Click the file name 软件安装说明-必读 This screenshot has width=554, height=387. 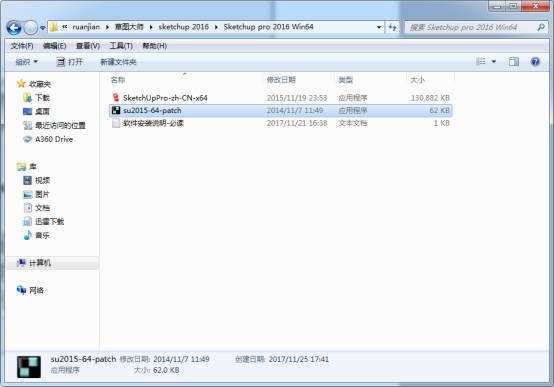pyautogui.click(x=153, y=123)
